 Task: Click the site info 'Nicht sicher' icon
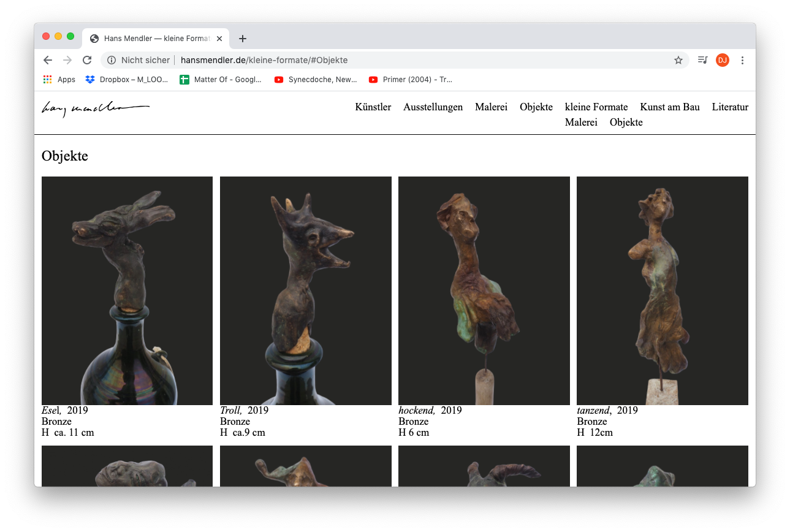pos(112,60)
